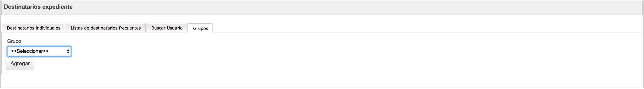
Task: Click blank footer area below the panel
Action: pos(322,81)
